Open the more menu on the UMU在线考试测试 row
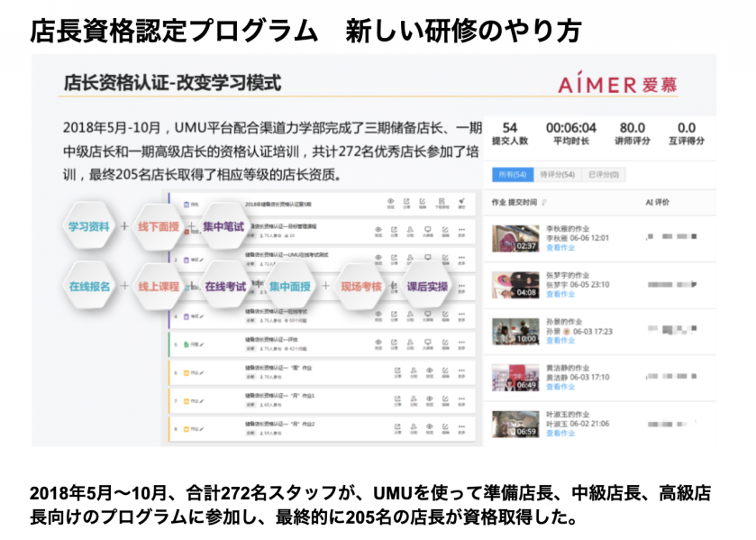Screen dimensions: 756x540 (x=461, y=258)
